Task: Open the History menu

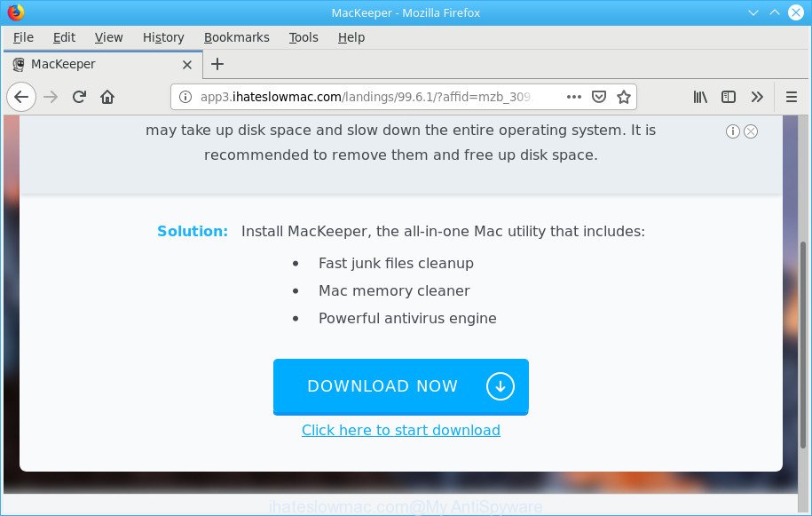Action: (x=163, y=37)
